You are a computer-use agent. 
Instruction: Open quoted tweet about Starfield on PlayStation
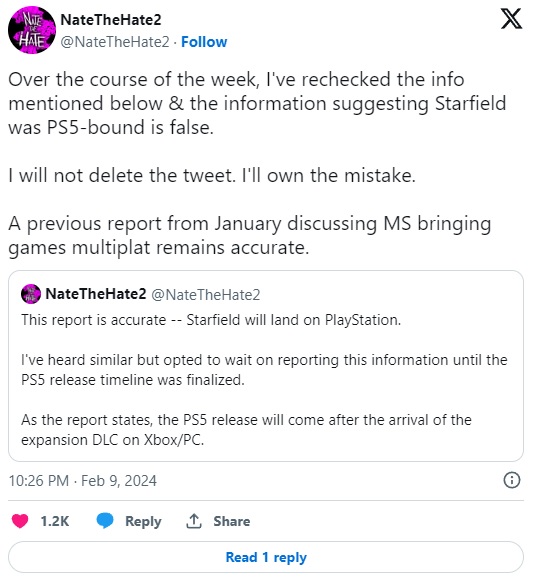pyautogui.click(x=266, y=366)
